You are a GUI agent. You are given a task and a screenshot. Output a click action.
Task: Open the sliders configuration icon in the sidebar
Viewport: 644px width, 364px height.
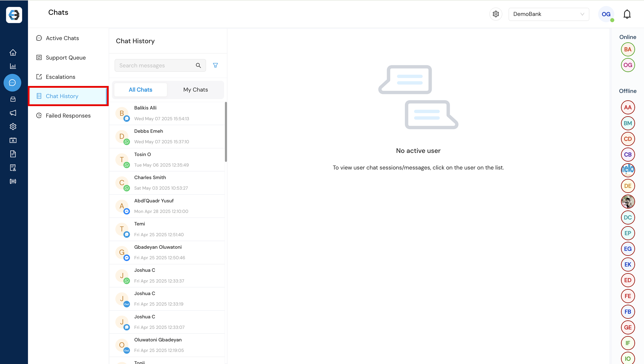(13, 181)
